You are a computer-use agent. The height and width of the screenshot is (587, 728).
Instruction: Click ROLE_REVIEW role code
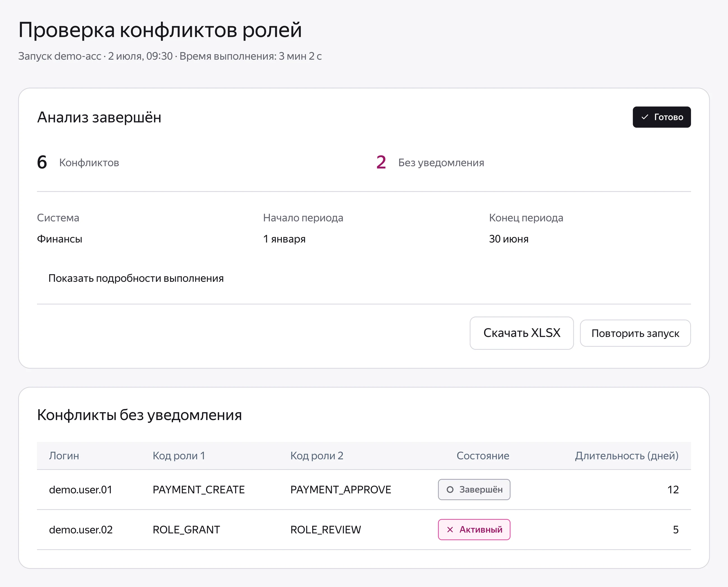[325, 530]
